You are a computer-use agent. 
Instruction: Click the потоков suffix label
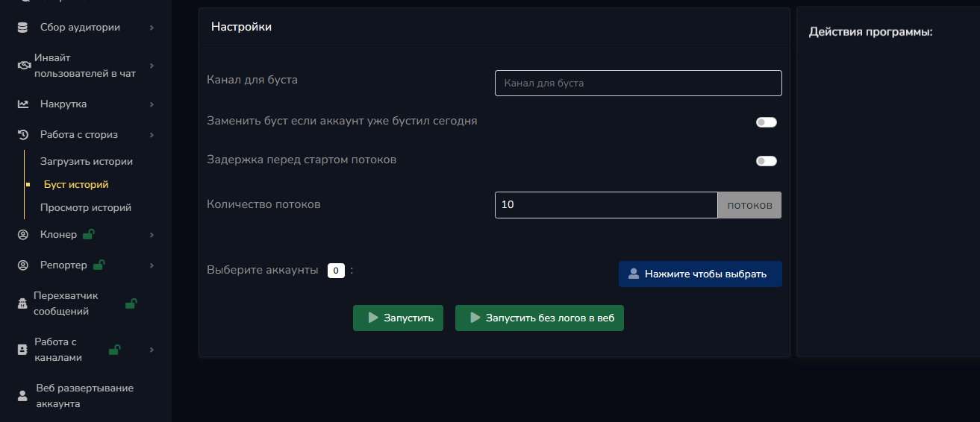pyautogui.click(x=749, y=205)
